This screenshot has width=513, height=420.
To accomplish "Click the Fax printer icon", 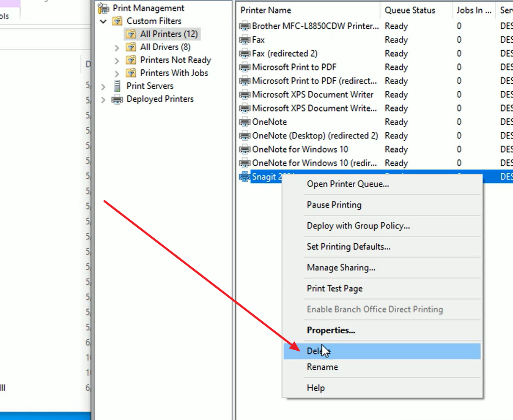I will click(x=245, y=40).
